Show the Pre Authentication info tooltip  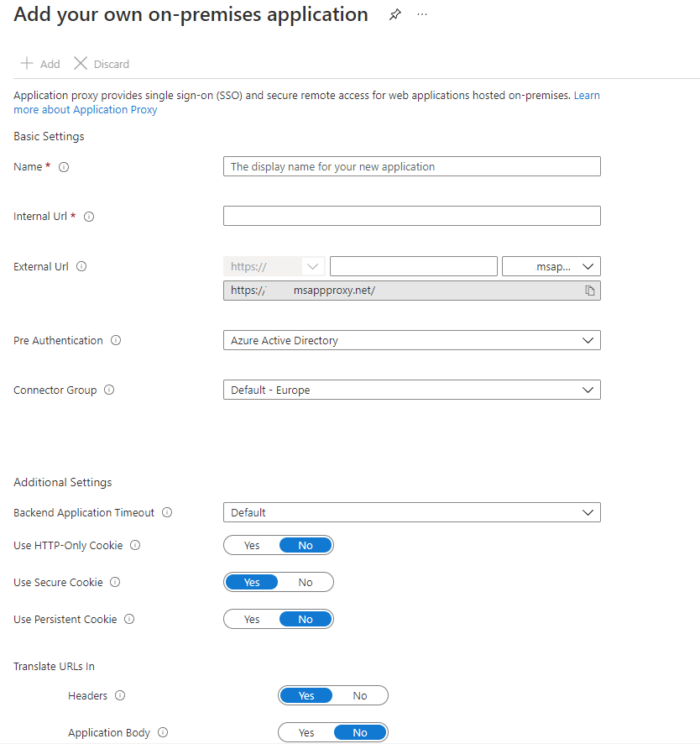[x=115, y=340]
